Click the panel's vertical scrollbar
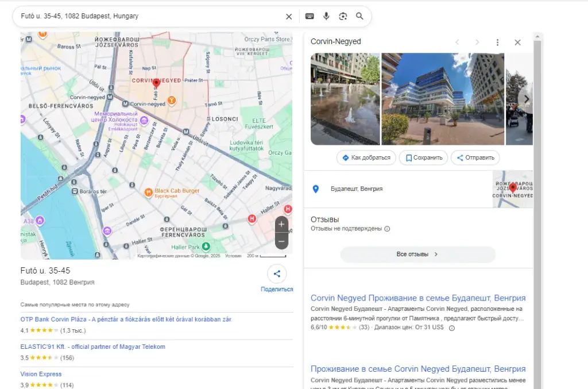588x389 pixels. (x=537, y=210)
